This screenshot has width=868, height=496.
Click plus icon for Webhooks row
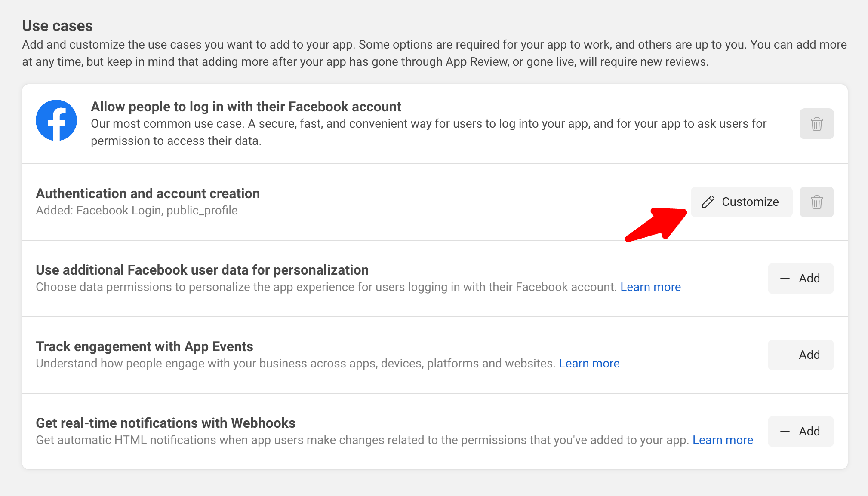(x=785, y=432)
